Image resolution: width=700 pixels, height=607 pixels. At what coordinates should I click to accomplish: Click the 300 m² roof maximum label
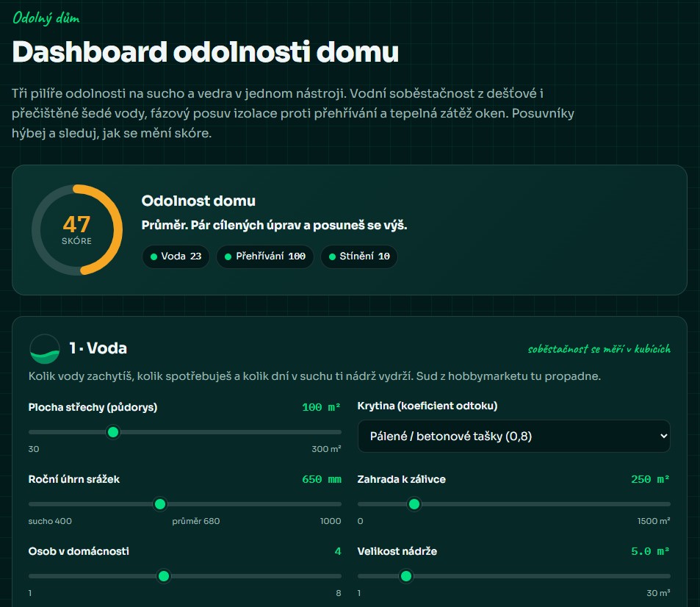326,449
